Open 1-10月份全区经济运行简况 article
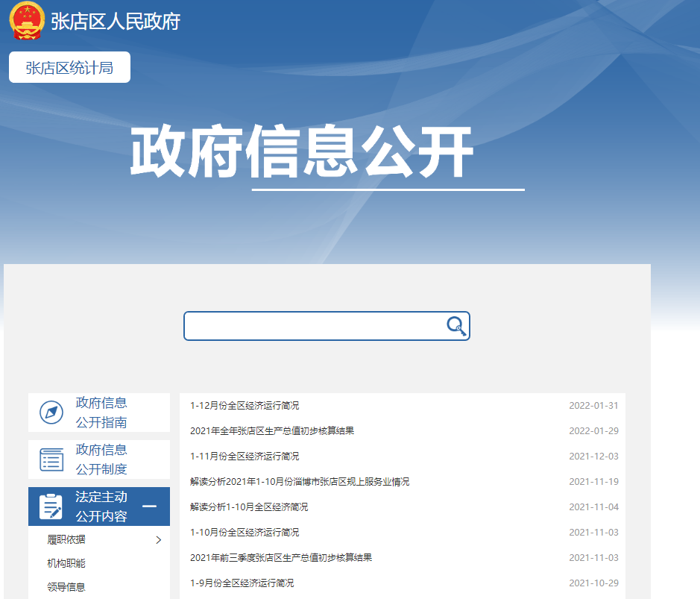 click(x=245, y=533)
